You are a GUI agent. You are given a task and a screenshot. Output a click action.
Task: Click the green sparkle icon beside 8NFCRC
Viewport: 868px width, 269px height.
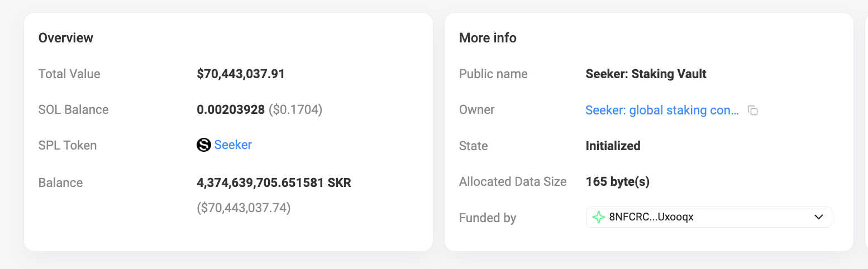click(598, 217)
